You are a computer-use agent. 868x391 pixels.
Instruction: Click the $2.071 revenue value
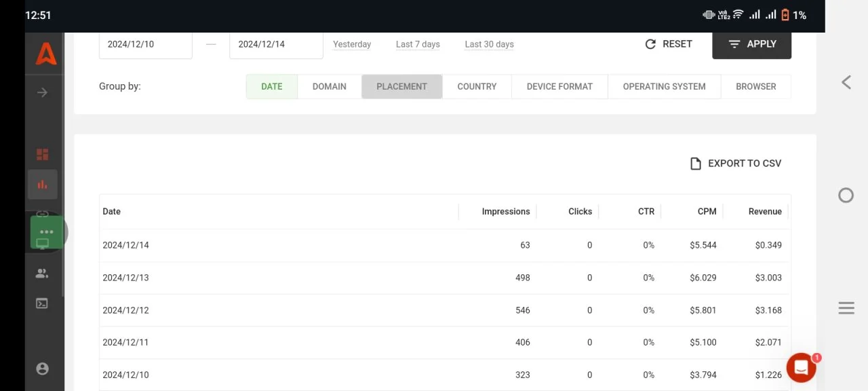click(768, 343)
